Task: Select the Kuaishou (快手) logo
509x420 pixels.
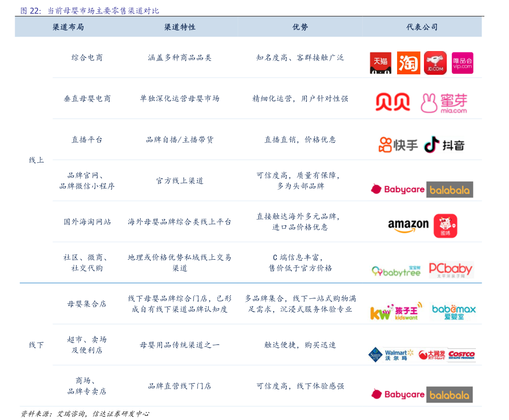Action: (x=398, y=144)
